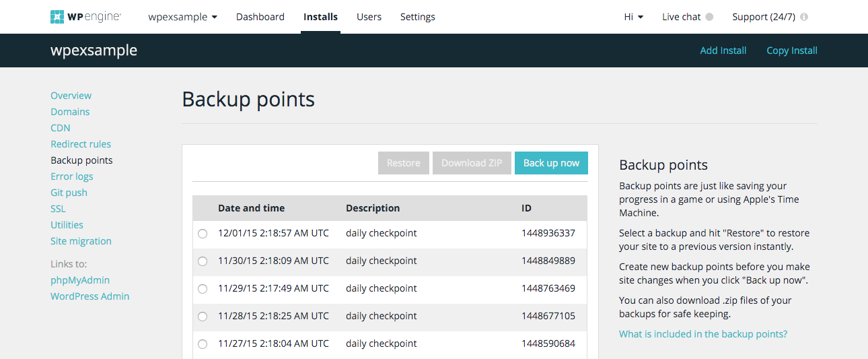
Task: Click the wpexsample install title in the header
Action: coord(94,51)
